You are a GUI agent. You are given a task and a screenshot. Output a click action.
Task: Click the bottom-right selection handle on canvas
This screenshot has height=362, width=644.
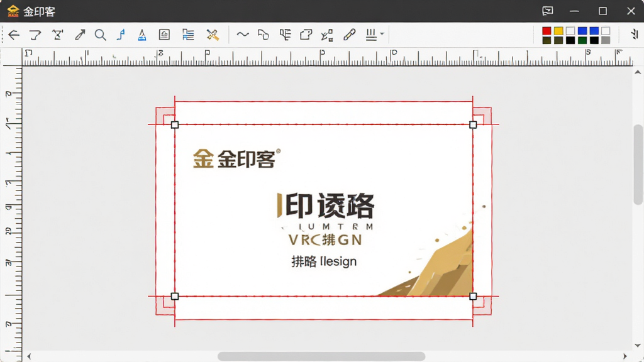point(473,297)
